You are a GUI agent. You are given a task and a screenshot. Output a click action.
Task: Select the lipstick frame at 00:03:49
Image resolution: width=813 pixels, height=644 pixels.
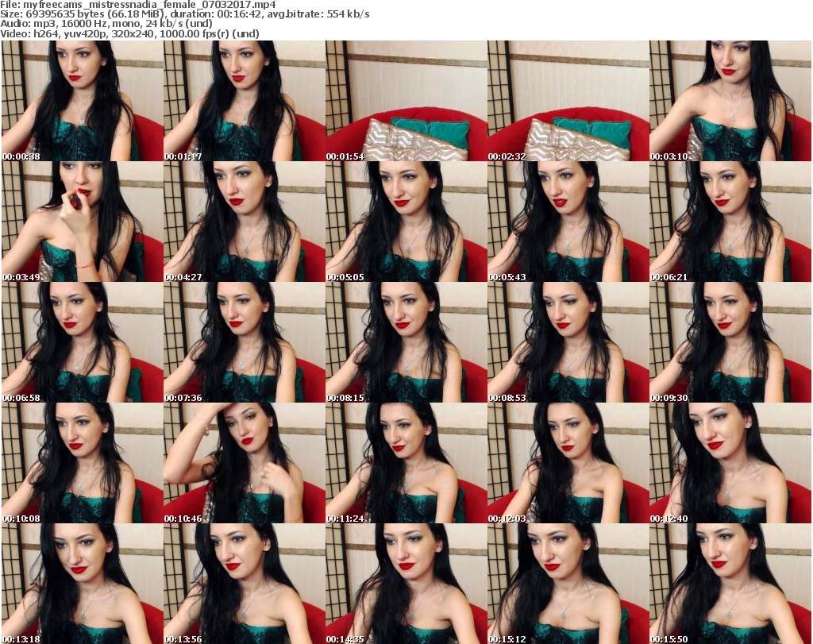click(83, 222)
